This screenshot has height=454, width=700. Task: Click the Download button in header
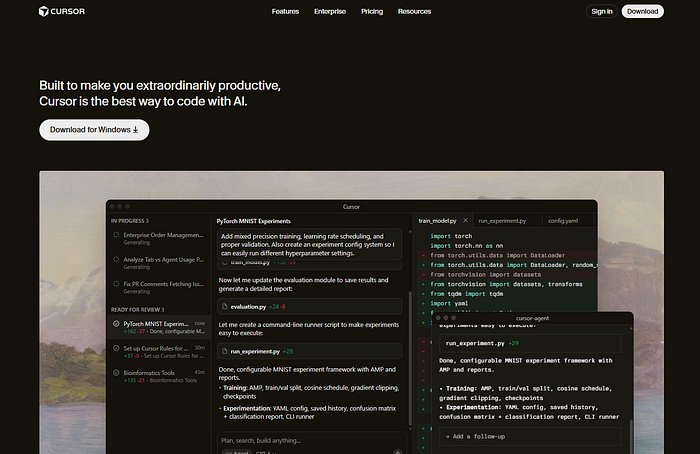(642, 12)
